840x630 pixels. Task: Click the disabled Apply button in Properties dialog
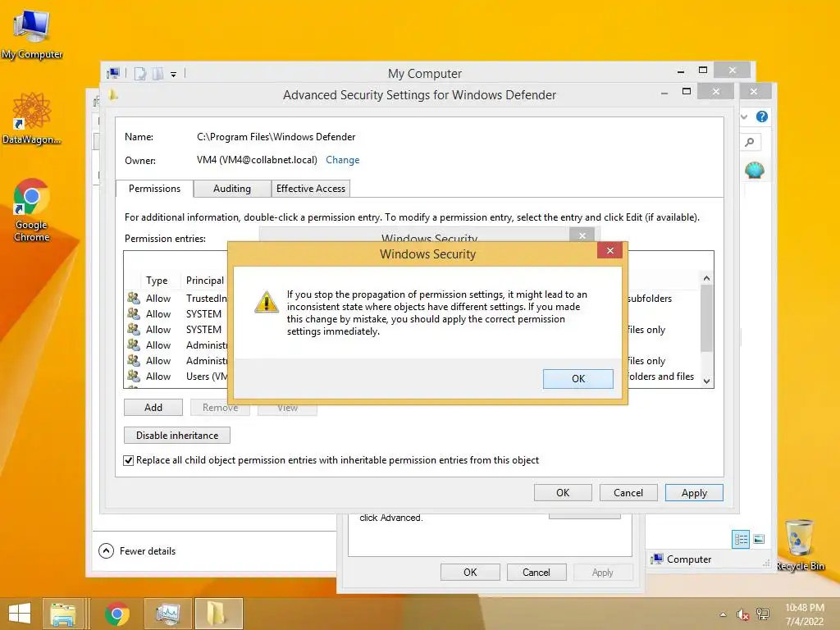click(602, 572)
